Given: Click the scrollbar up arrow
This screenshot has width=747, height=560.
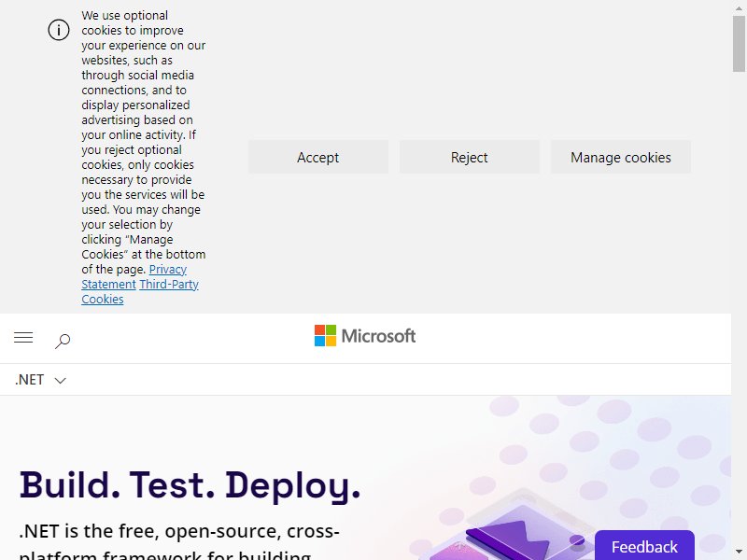Looking at the screenshot, I should pos(739,7).
